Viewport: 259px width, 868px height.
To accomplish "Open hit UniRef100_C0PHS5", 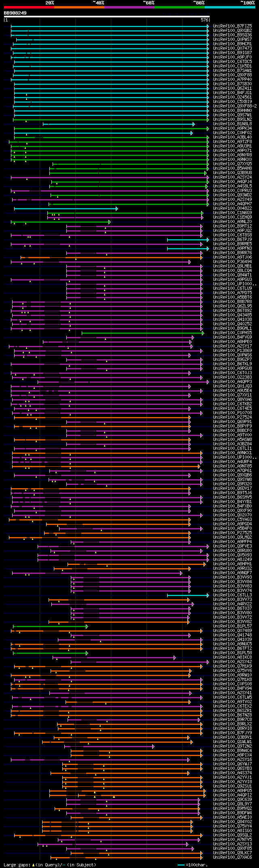I will click(x=232, y=333).
